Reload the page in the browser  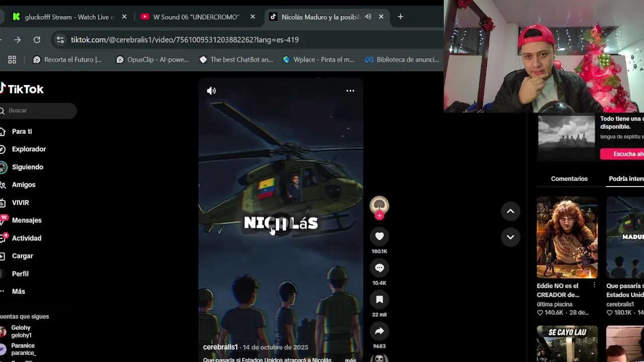click(37, 40)
